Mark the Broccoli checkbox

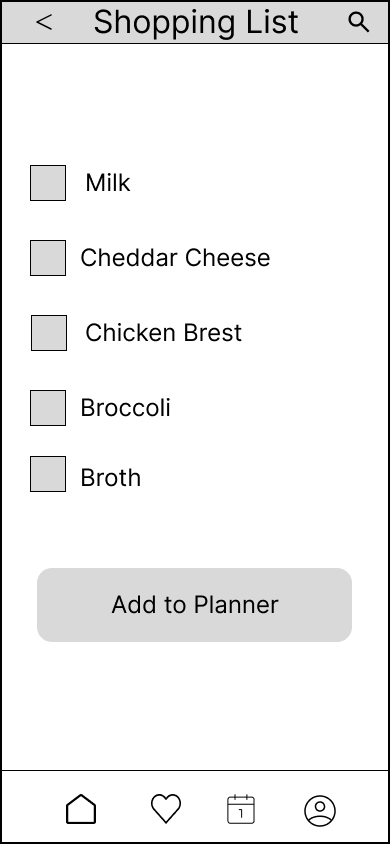[x=48, y=408]
